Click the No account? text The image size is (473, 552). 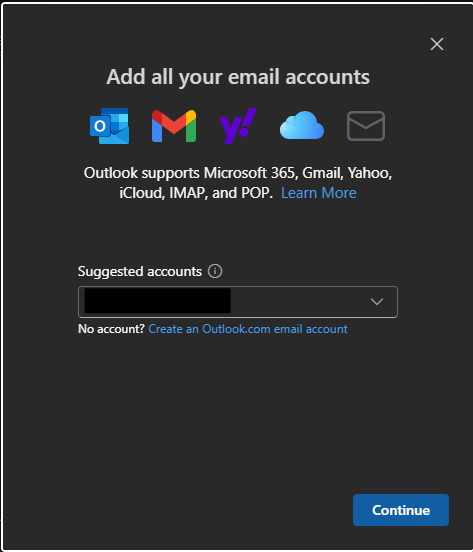(111, 329)
